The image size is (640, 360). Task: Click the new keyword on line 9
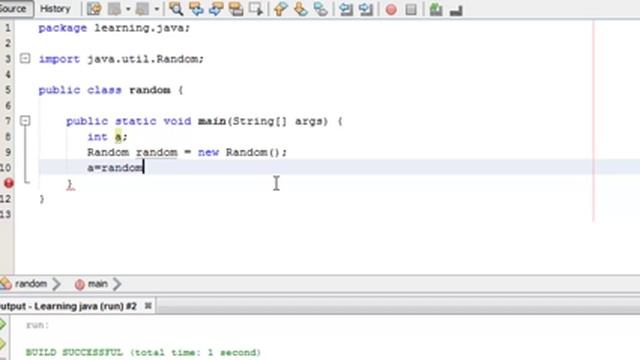coord(208,152)
